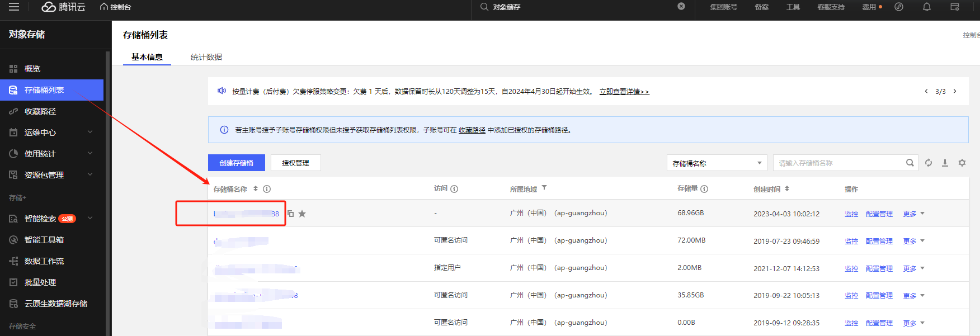Click the 创建存储桶 button
This screenshot has width=980, height=336.
(x=236, y=163)
